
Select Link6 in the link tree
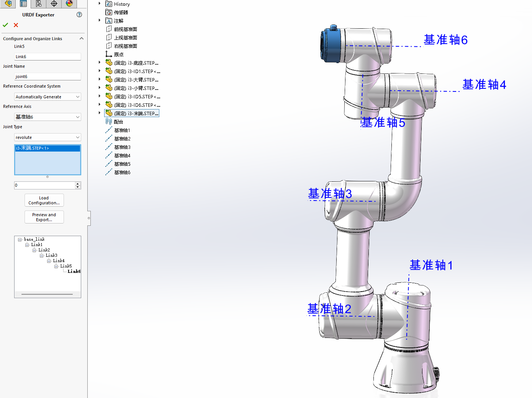pyautogui.click(x=74, y=272)
